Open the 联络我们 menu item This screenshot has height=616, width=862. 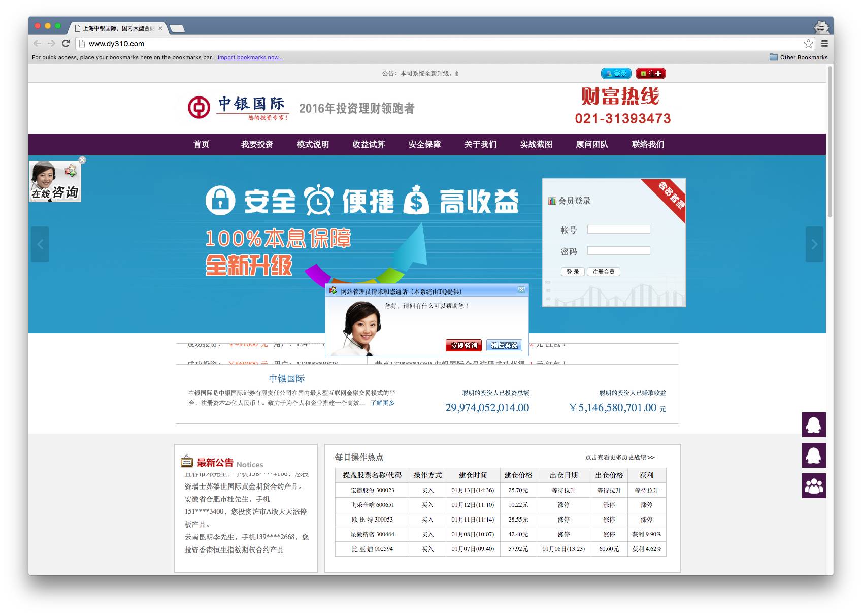(648, 144)
